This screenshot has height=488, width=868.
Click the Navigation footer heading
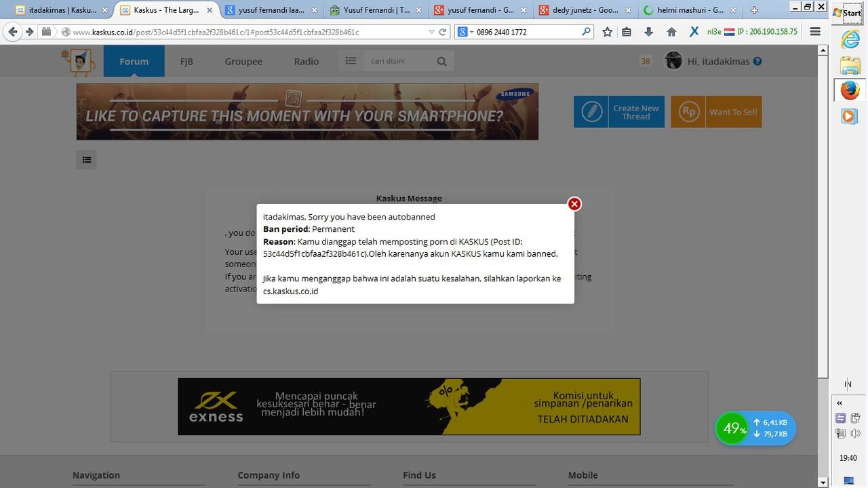point(96,475)
